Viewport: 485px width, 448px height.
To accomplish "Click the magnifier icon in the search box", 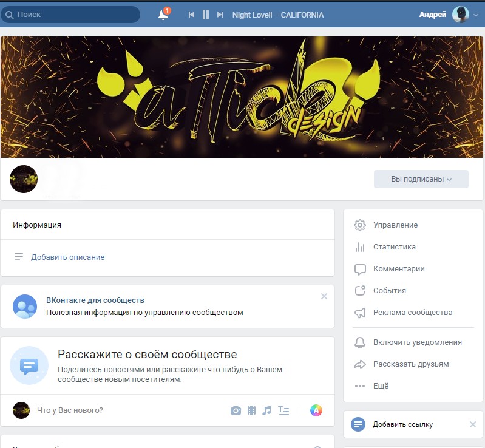I will [x=9, y=15].
